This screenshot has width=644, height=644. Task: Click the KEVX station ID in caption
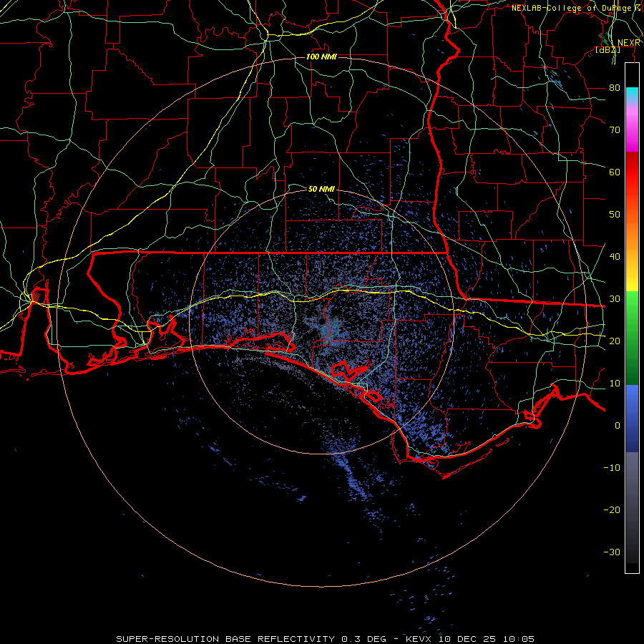coord(420,639)
